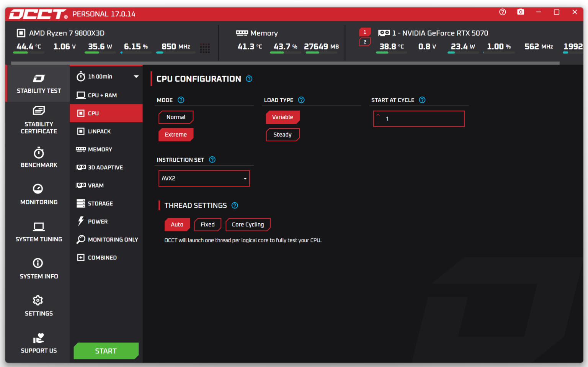Click the stopwatch icon beside test duration
The image size is (588, 367).
[81, 77]
